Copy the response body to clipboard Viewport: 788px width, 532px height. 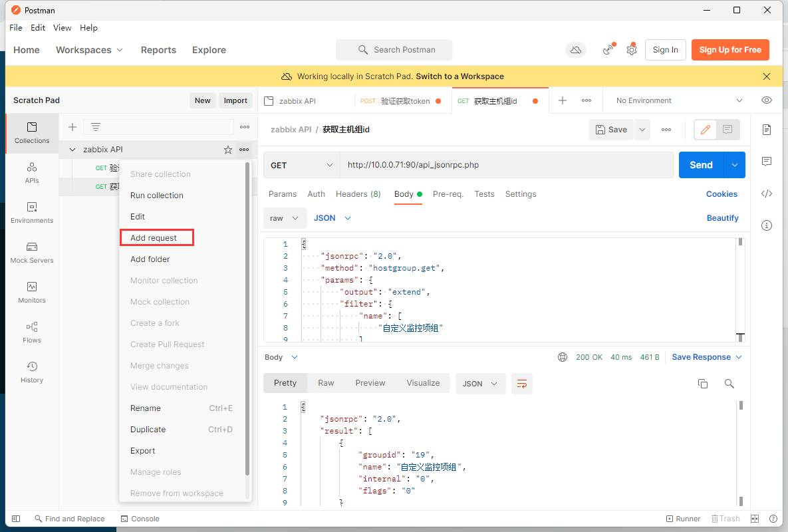[703, 384]
